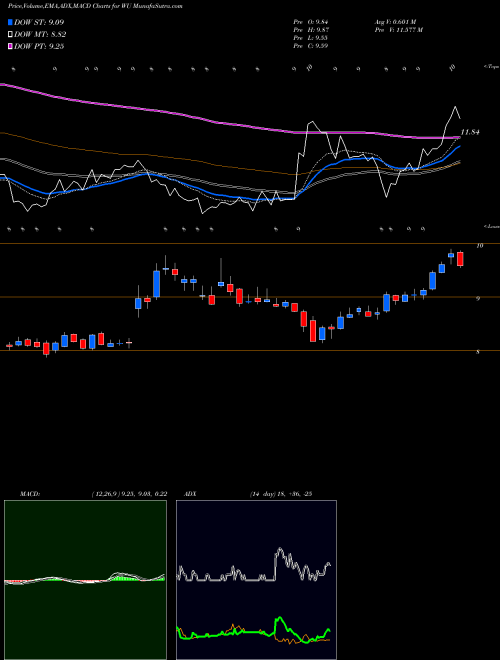Select the 'DOW ST: 9.09' legend label
The width and height of the screenshot is (500, 660).
coord(39,22)
